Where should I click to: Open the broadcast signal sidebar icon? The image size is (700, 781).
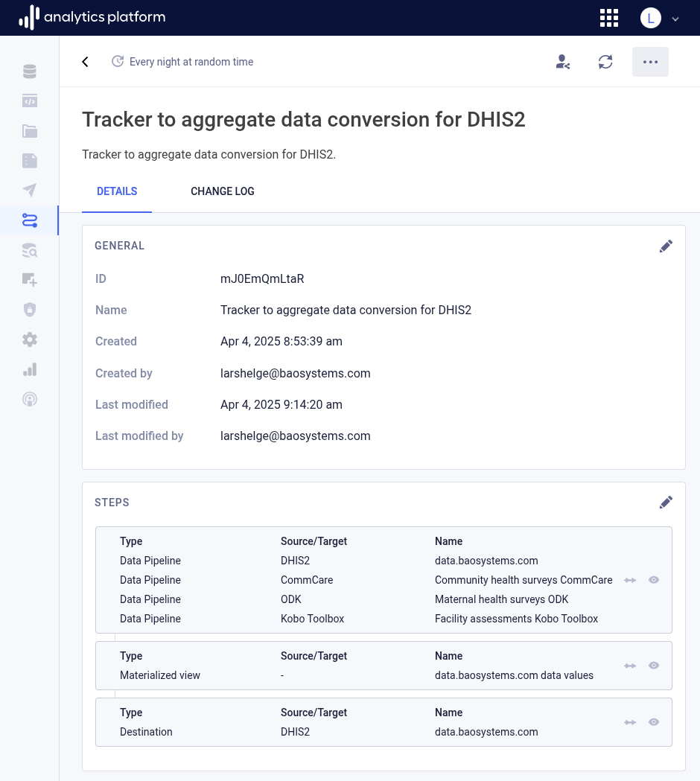coord(29,400)
